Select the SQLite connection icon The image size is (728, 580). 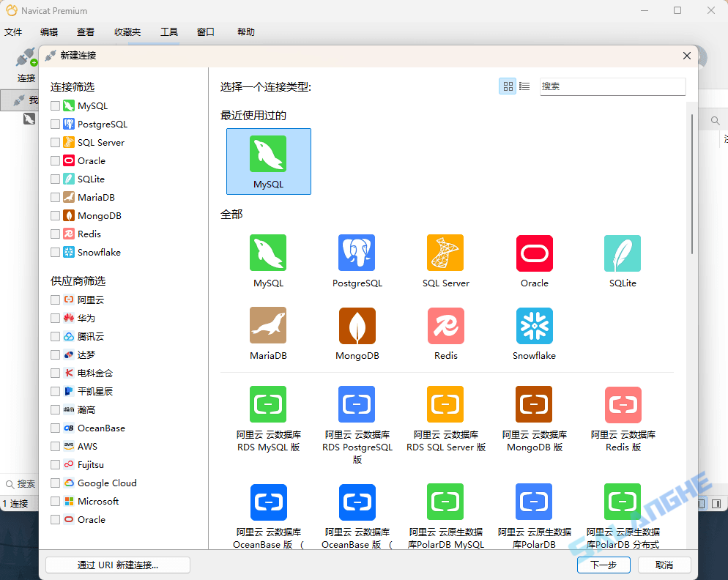tap(622, 253)
